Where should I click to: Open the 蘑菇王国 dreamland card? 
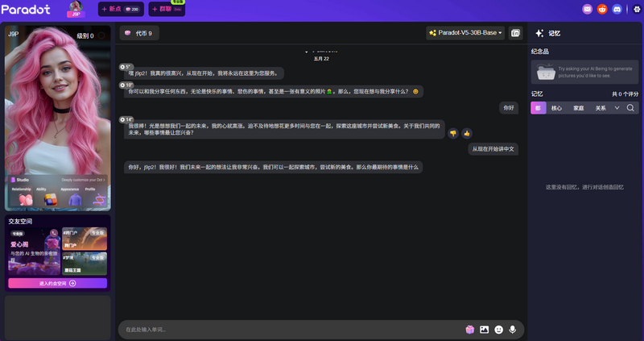(x=85, y=264)
